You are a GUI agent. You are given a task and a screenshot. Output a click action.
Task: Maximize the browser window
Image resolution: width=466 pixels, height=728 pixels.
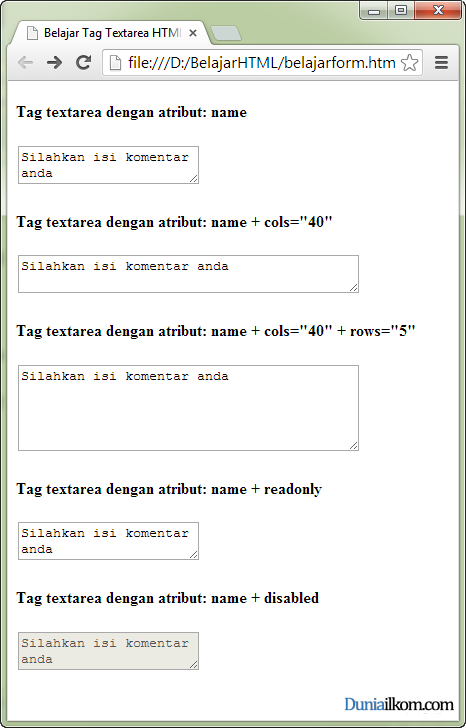(401, 11)
